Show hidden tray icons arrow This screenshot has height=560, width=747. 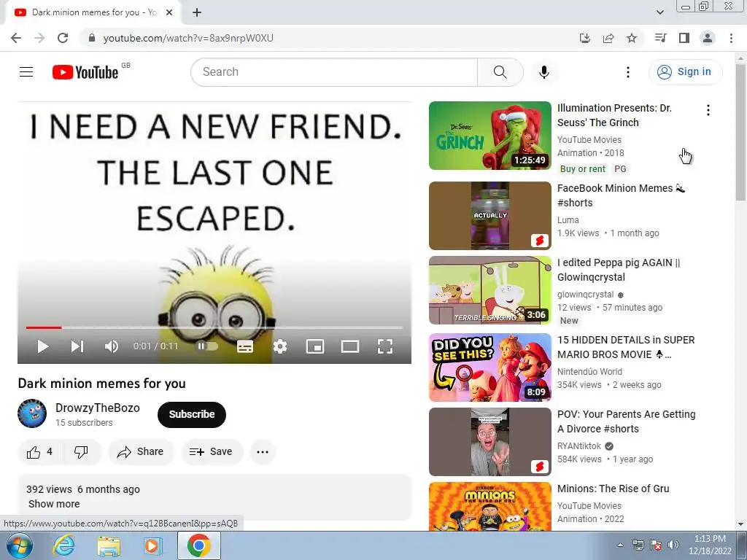pyautogui.click(x=620, y=545)
